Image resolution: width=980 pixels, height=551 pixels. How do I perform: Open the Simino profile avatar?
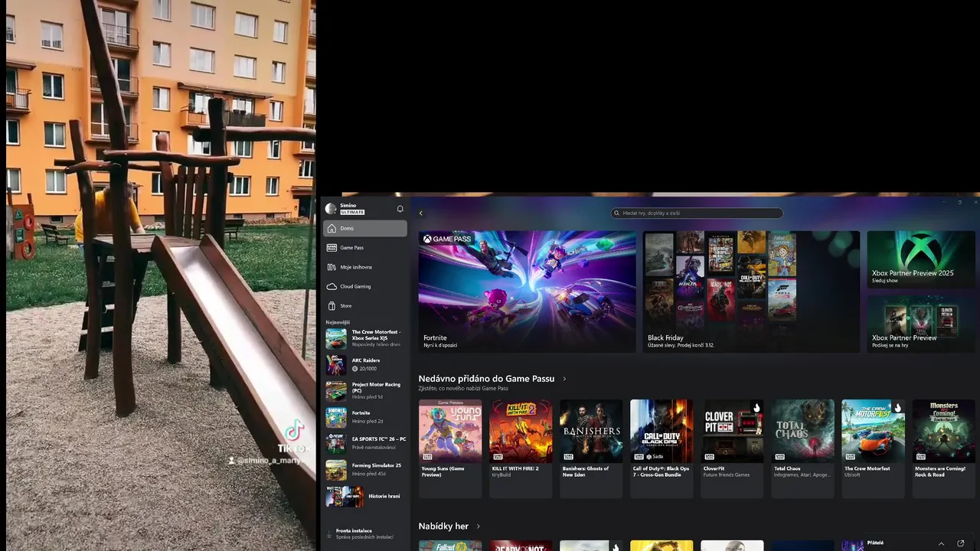tap(331, 209)
